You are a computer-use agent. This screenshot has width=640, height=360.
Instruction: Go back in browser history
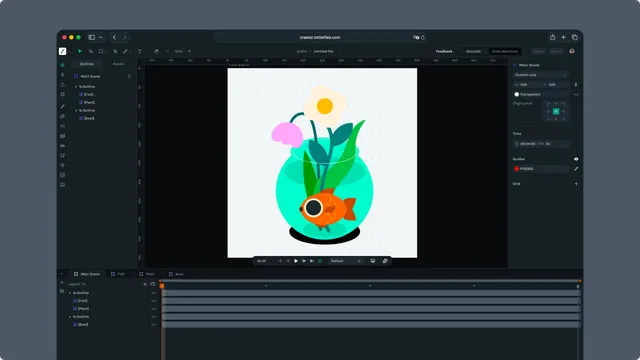pyautogui.click(x=114, y=37)
